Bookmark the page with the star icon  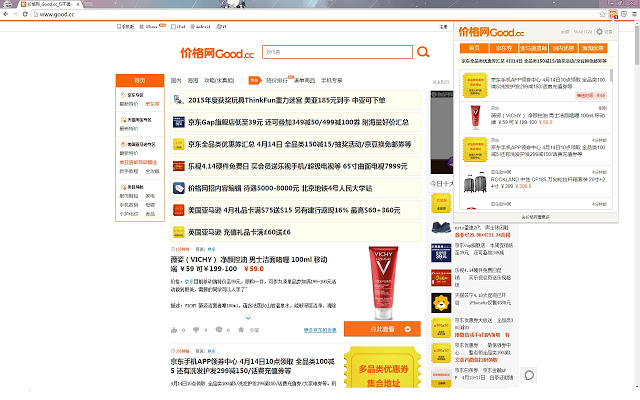[x=602, y=14]
